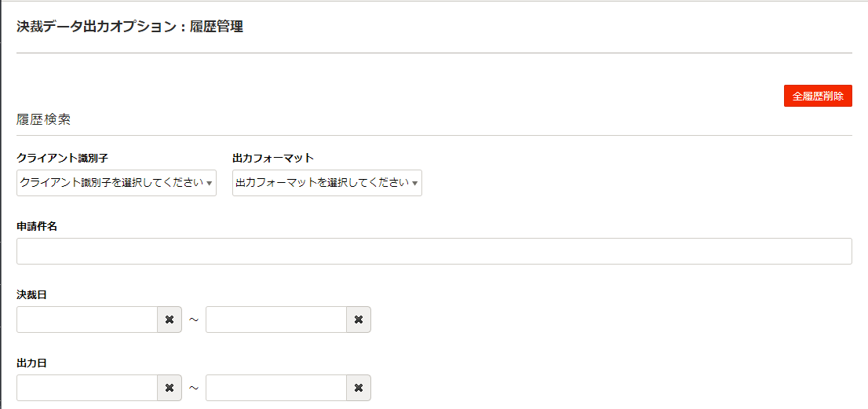This screenshot has height=409, width=868.
Task: Clear the 出力日 end date
Action: coord(358,388)
